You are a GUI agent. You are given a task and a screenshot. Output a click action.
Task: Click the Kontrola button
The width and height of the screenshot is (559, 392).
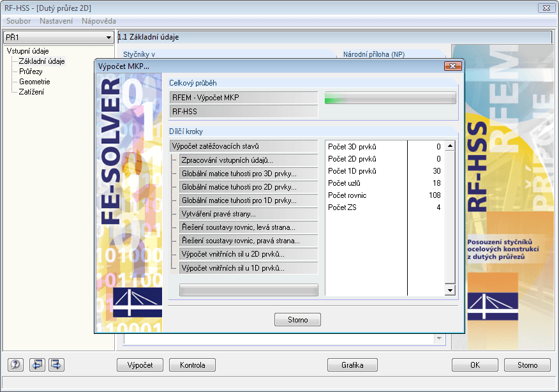(193, 365)
